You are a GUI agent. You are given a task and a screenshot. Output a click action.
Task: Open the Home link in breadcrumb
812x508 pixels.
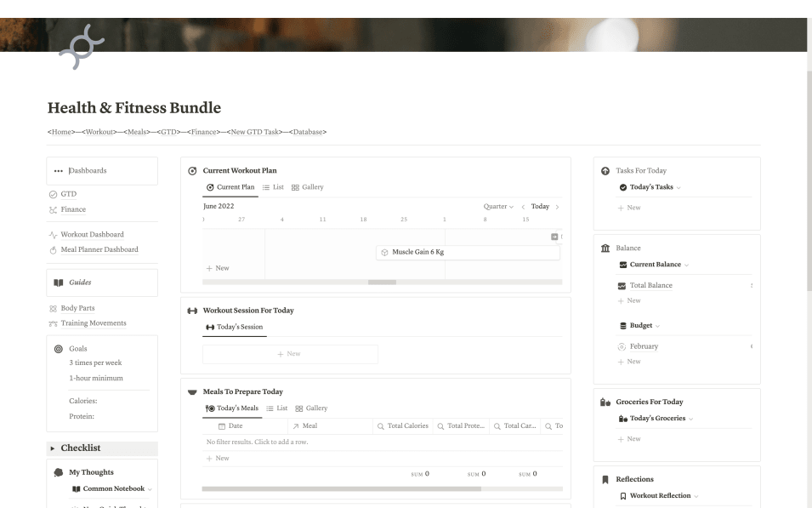(x=61, y=132)
